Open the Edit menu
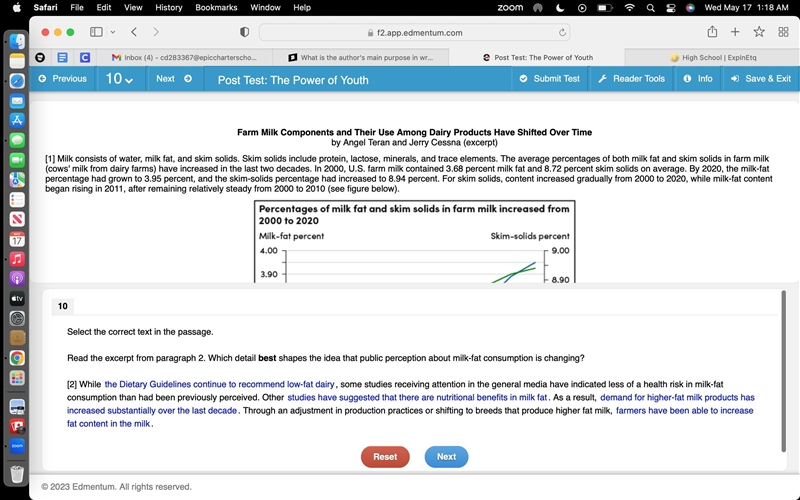Viewport: 800px width, 500px height. coord(104,8)
